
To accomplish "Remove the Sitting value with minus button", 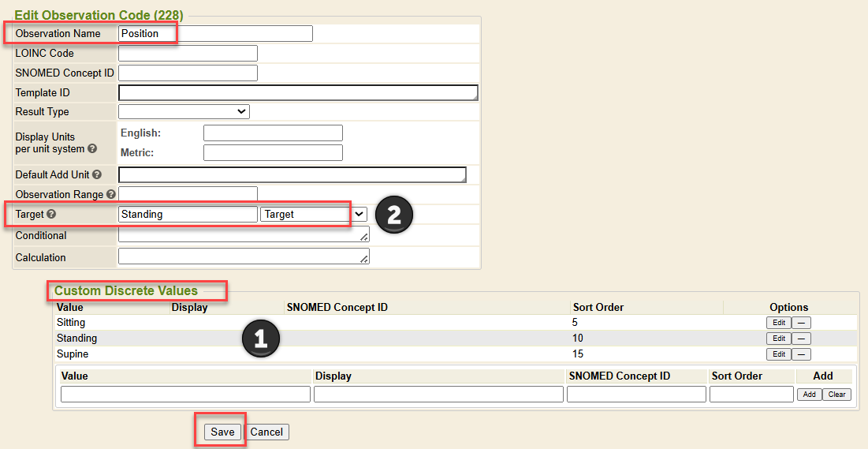I will click(x=801, y=323).
